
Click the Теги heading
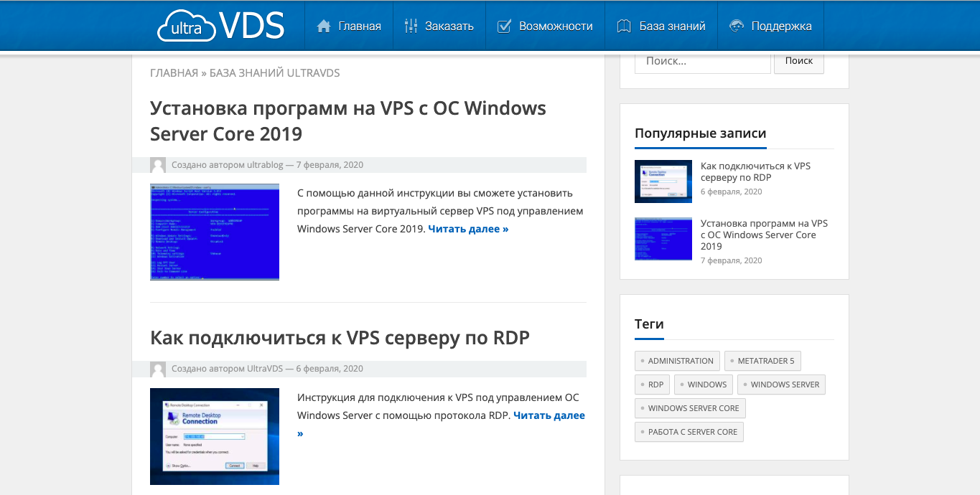[649, 324]
